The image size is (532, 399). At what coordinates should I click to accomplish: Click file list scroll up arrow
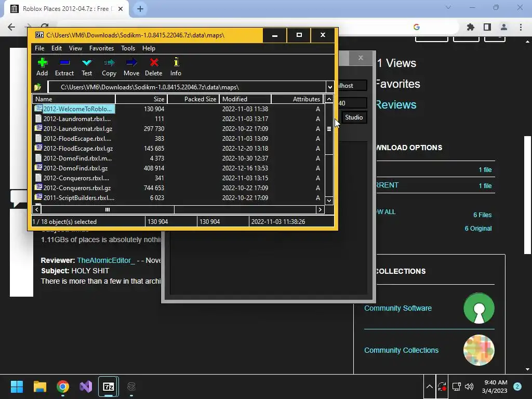[x=329, y=99]
